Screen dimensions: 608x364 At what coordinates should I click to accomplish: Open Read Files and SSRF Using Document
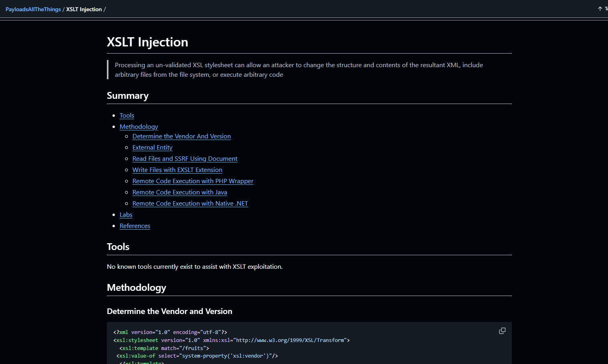185,158
